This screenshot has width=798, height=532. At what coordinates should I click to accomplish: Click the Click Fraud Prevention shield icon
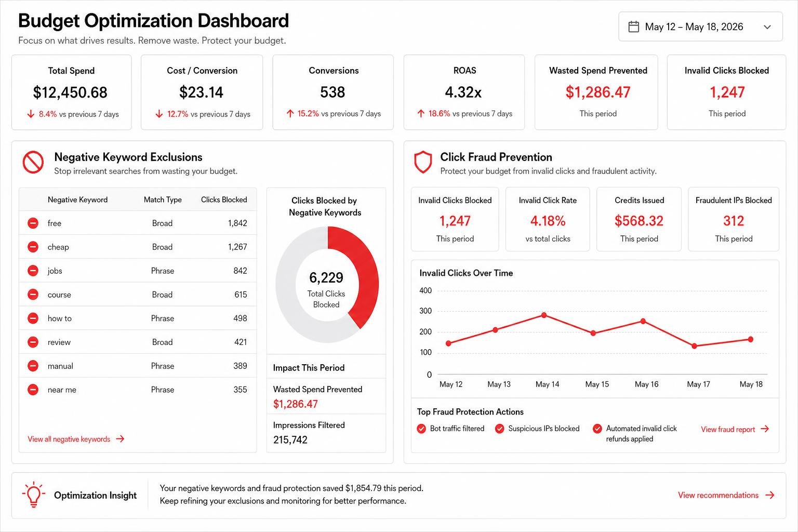click(422, 163)
